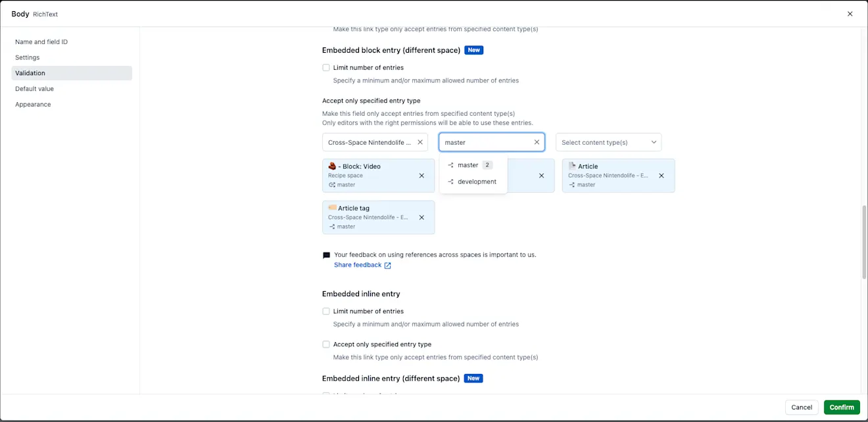868x422 pixels.
Task: Click the environment icon on Block: Video card
Action: point(332,185)
